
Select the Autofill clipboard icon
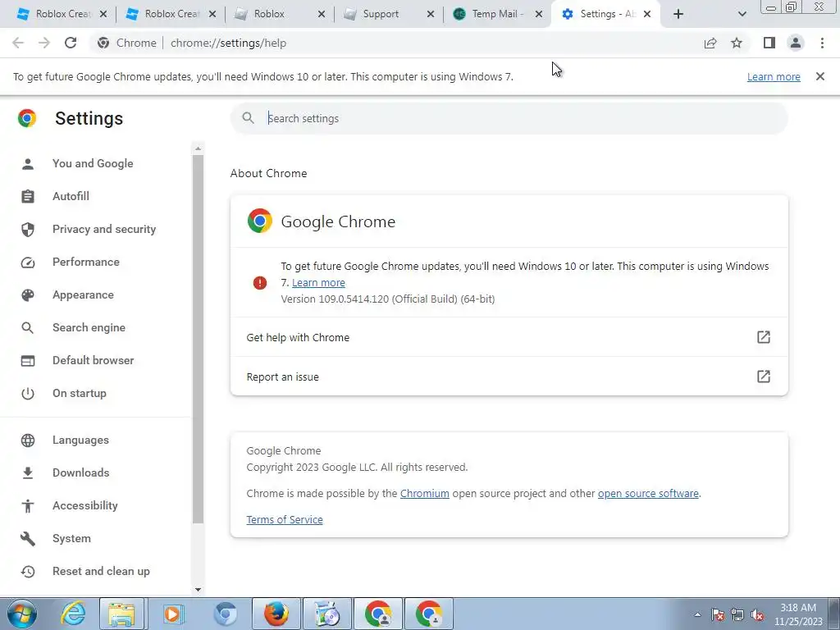(28, 197)
